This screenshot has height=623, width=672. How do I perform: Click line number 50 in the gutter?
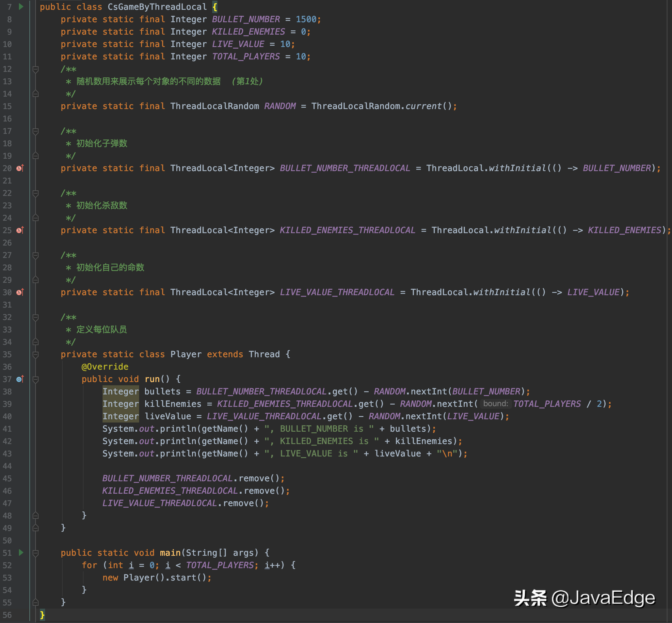[7, 540]
